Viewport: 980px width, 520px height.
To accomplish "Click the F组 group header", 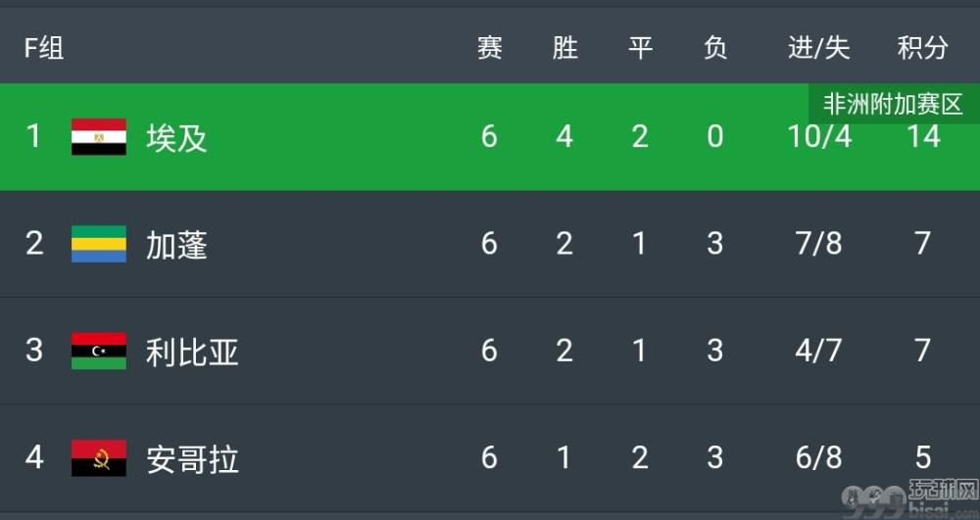I will click(x=44, y=47).
